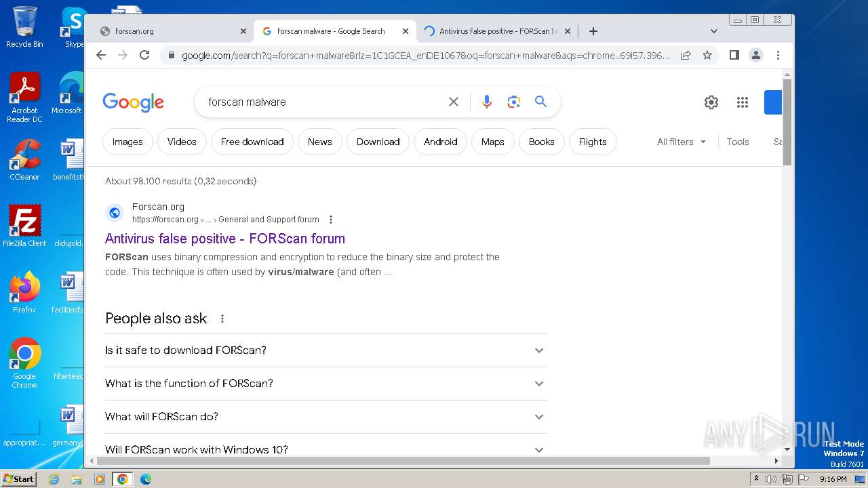Apply Free download filter chip
This screenshot has width=868, height=488.
[252, 142]
